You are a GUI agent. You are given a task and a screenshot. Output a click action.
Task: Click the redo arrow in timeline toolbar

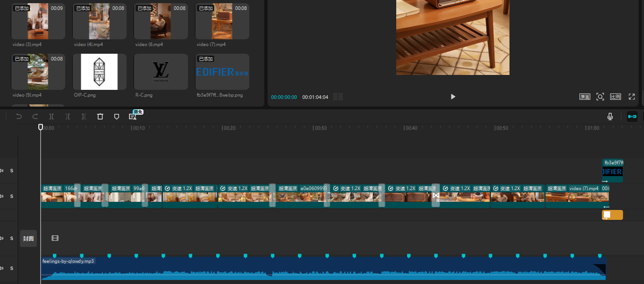(35, 116)
